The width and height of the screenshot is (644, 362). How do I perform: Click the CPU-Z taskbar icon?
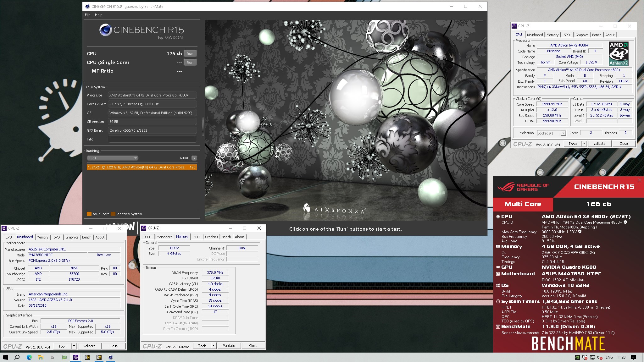pyautogui.click(x=76, y=357)
